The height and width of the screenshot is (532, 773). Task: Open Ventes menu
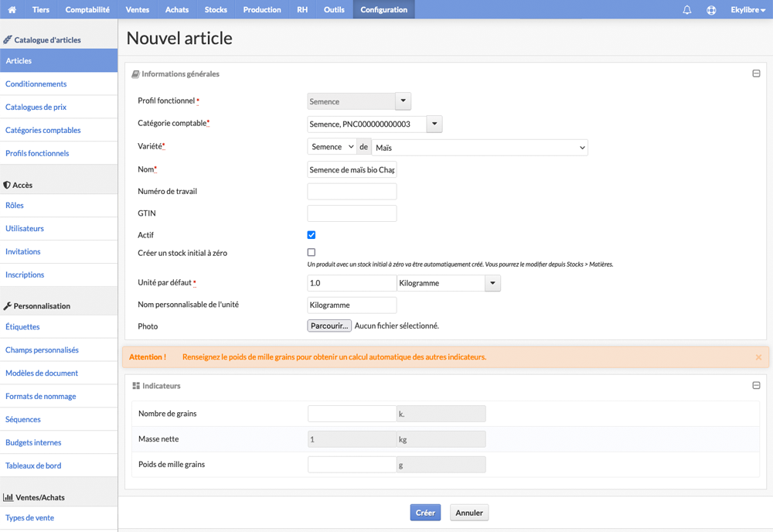click(x=138, y=9)
